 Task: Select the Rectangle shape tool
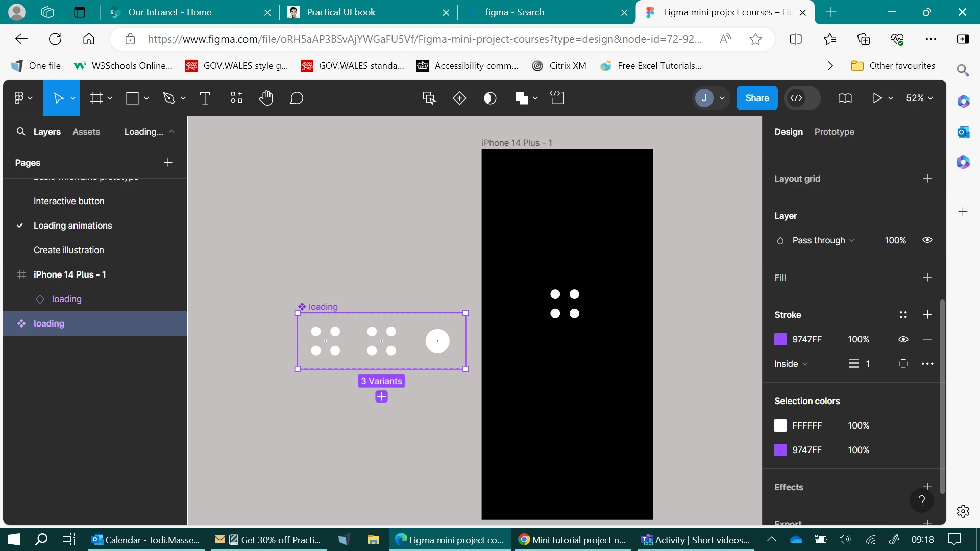pos(132,98)
